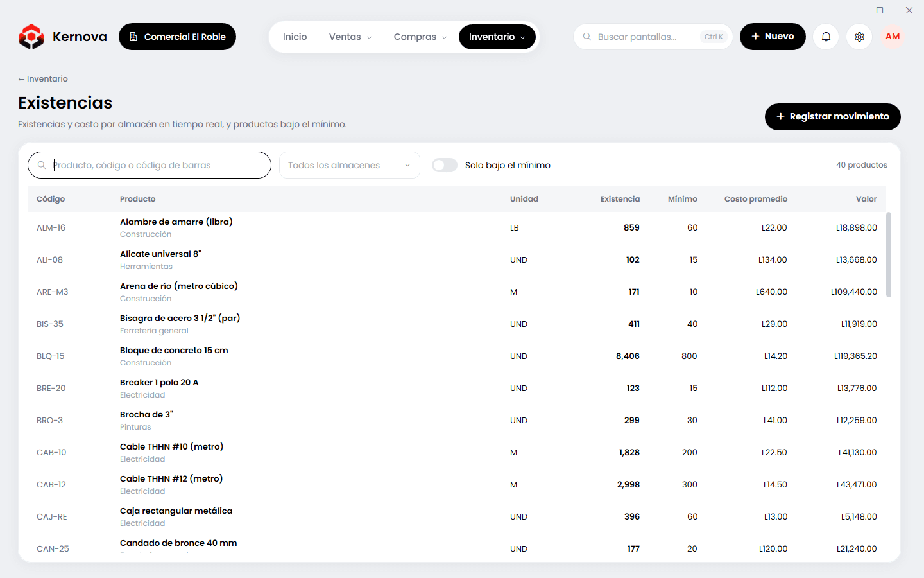Open the Comercial El Roble company selector
Image resolution: width=924 pixels, height=578 pixels.
[177, 37]
